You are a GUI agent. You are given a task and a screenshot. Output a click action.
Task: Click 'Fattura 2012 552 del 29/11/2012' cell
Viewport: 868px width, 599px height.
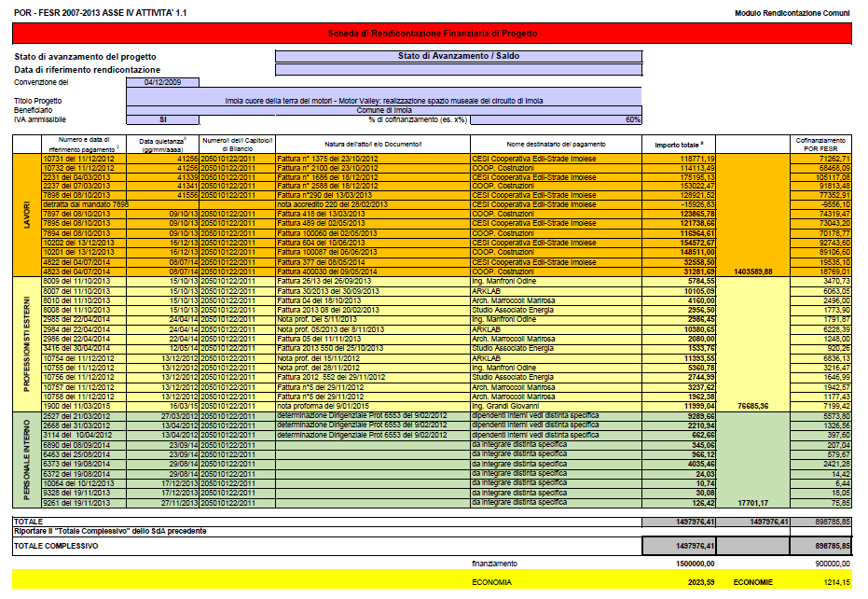[x=373, y=377]
